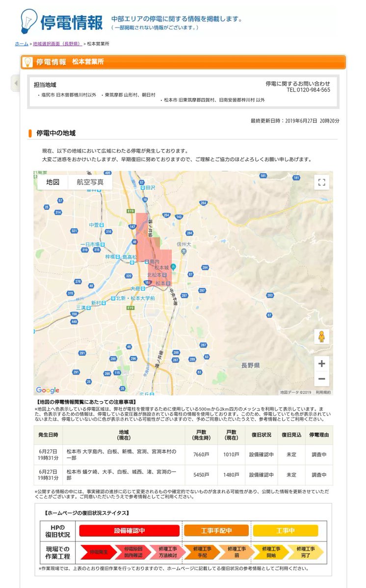Click the 修理工事手配 step arrow
Image resolution: width=366 pixels, height=588 pixels.
[x=202, y=552]
